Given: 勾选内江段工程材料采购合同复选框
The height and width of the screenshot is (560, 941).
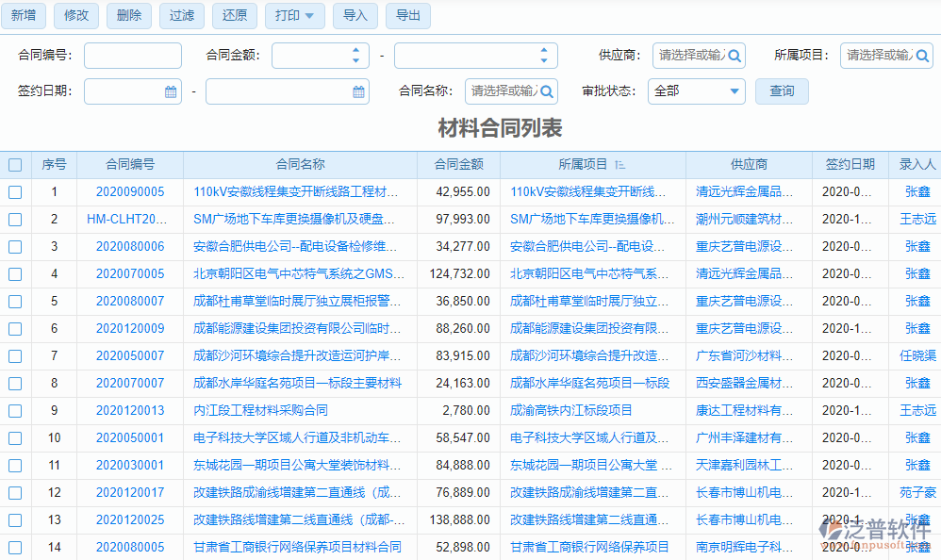Looking at the screenshot, I should pyautogui.click(x=15, y=409).
